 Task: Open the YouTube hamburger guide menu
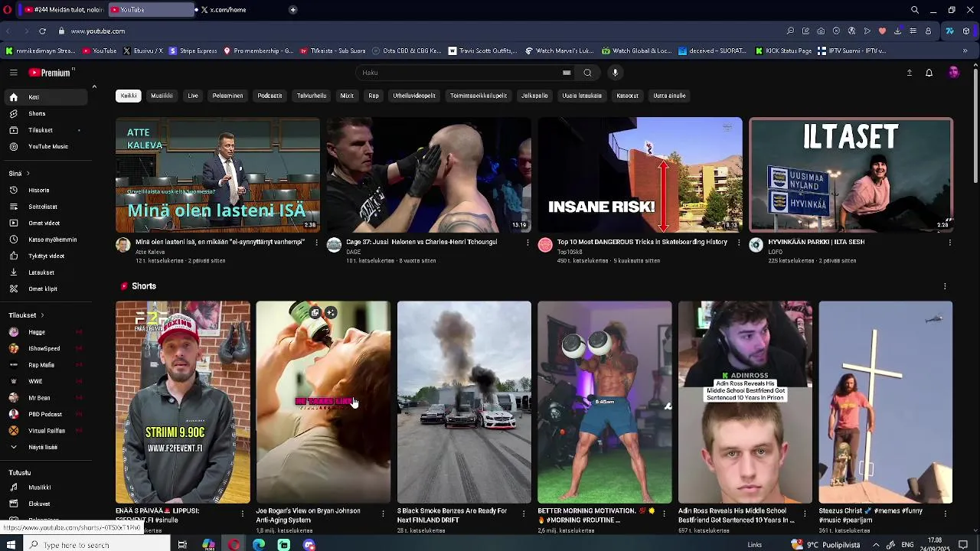tap(13, 73)
